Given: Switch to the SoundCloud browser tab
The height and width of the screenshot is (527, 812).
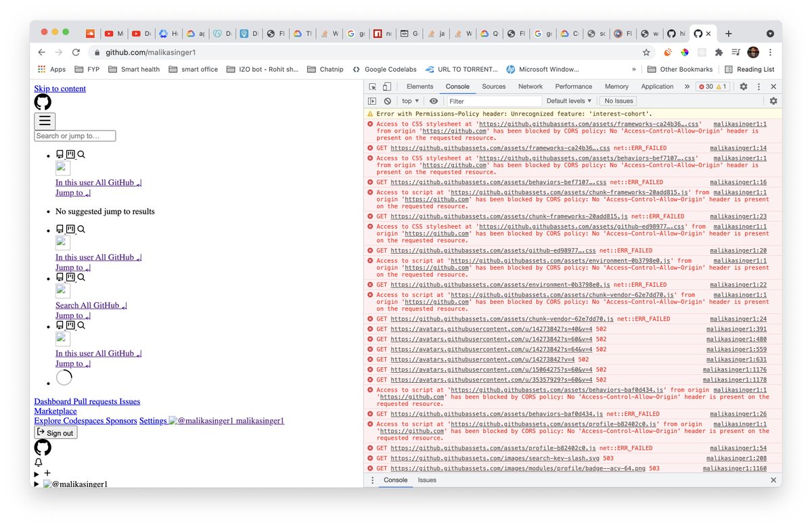Looking at the screenshot, I should [x=90, y=33].
